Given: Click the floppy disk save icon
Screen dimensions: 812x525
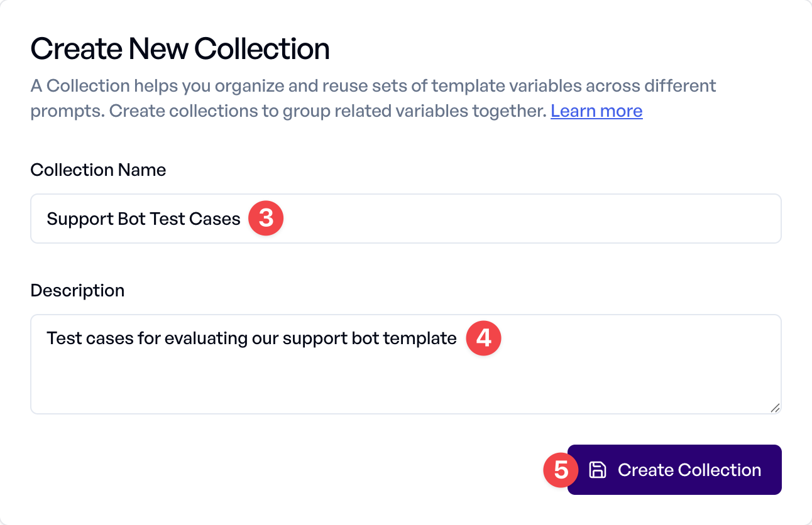Looking at the screenshot, I should [597, 470].
